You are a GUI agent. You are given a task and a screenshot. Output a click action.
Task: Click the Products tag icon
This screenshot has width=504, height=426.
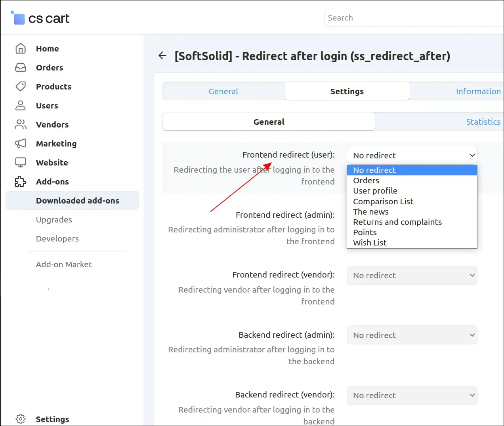point(21,86)
